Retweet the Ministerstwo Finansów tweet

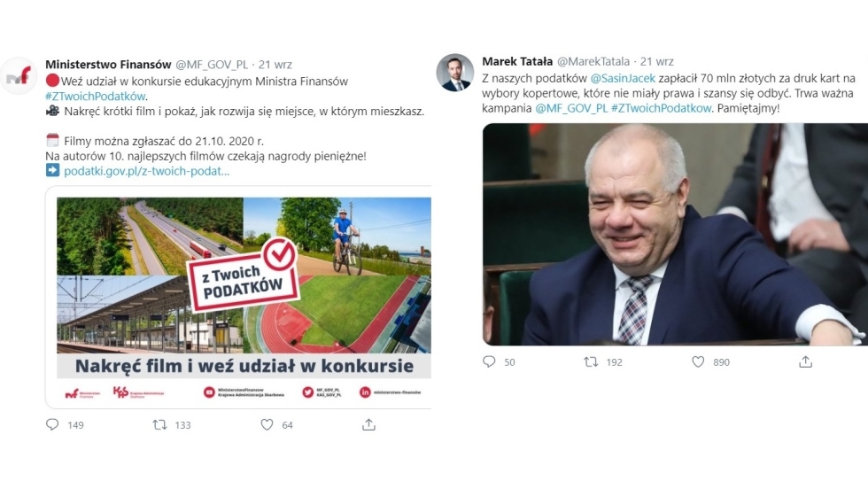[160, 424]
